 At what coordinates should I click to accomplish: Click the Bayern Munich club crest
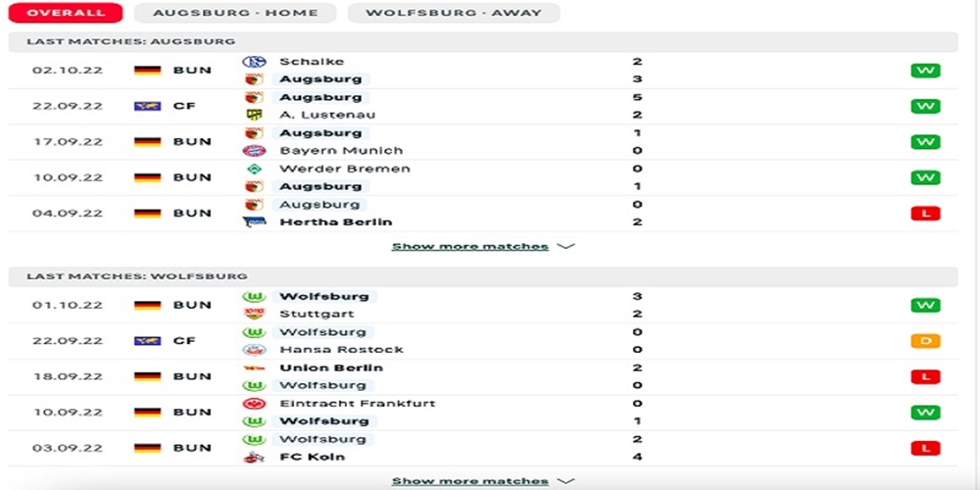pyautogui.click(x=254, y=151)
